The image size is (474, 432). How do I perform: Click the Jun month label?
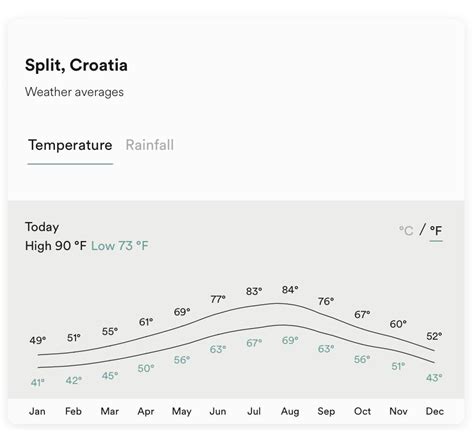tap(218, 411)
